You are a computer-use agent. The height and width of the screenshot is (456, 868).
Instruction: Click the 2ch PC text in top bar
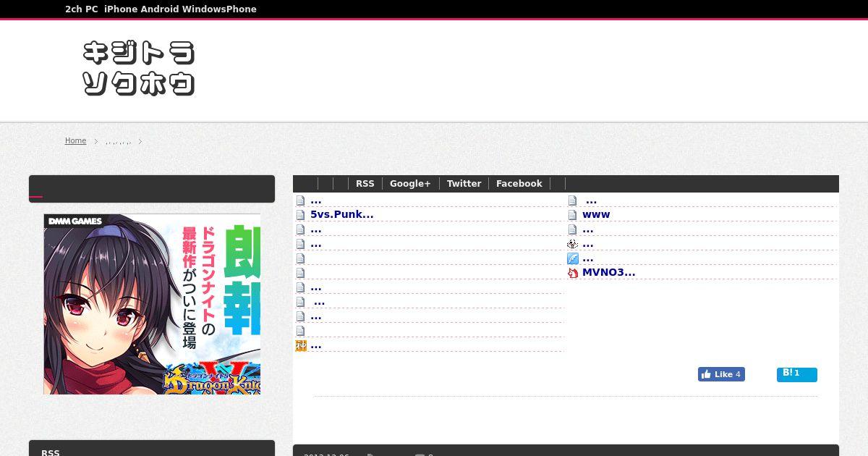81,9
